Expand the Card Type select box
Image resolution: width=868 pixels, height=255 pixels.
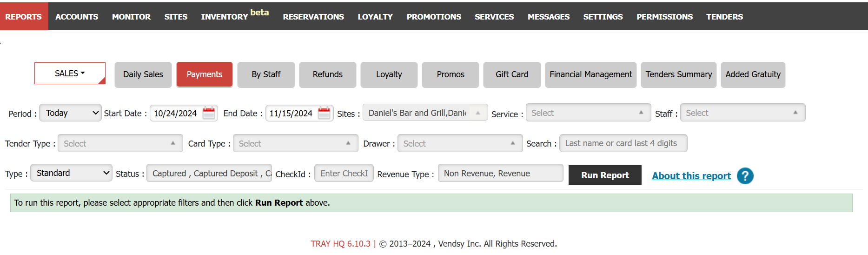(295, 143)
